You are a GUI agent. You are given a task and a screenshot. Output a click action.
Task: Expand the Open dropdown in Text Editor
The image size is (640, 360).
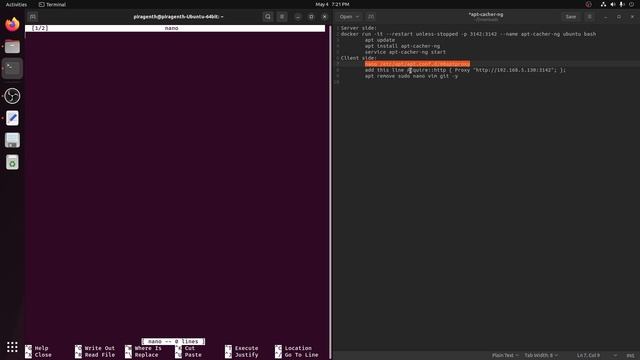(x=349, y=17)
